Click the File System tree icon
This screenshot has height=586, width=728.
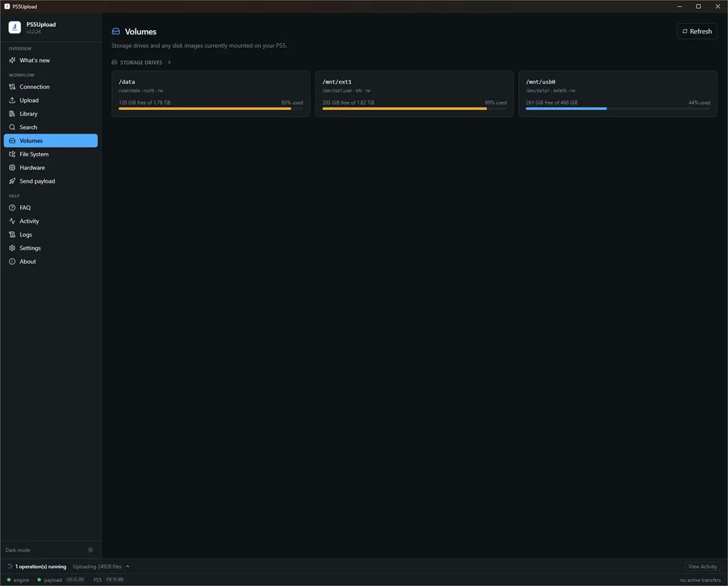12,154
